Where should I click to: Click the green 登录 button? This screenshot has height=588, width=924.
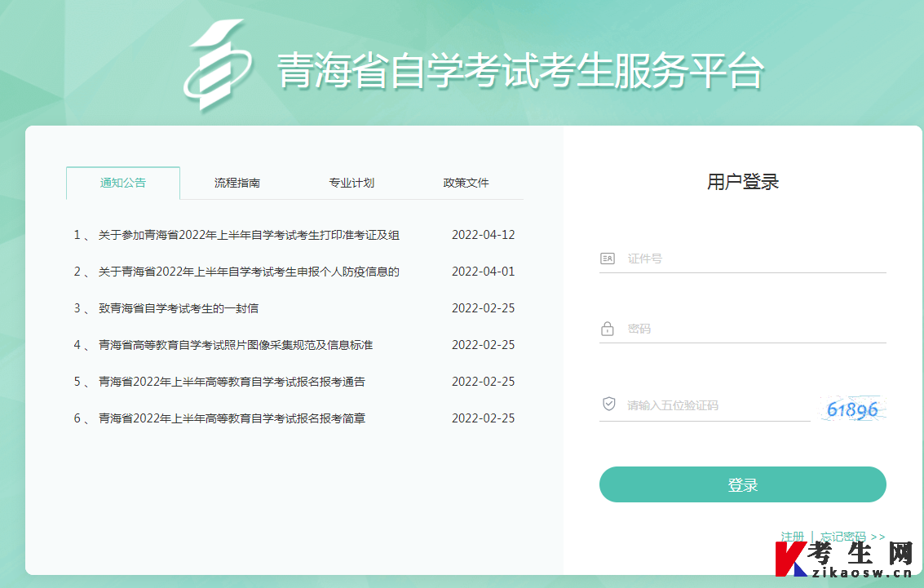tap(742, 484)
